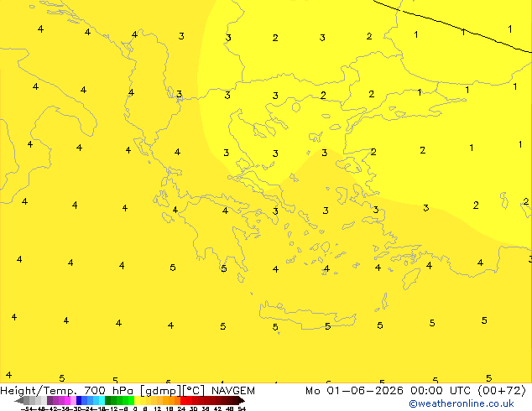The width and height of the screenshot is (532, 411).
Task: Click the island of Crete on the map
Action: [307, 315]
